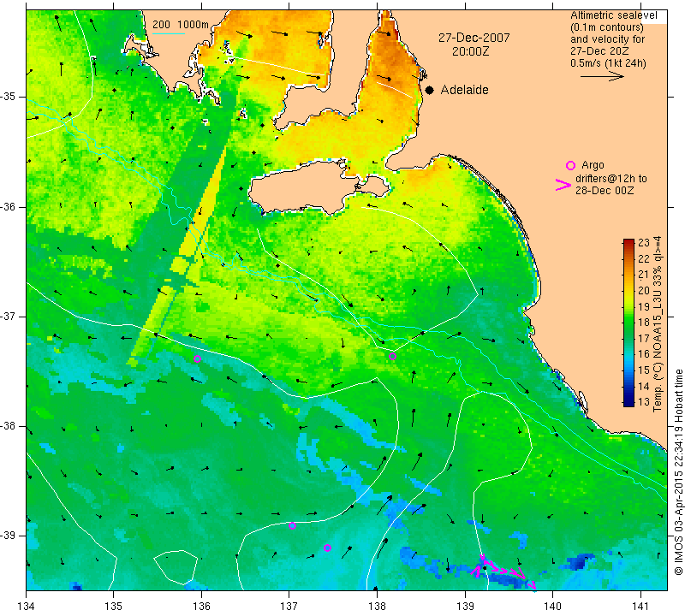Click the longitude axis label 141
The height and width of the screenshot is (616, 685).
[x=640, y=606]
